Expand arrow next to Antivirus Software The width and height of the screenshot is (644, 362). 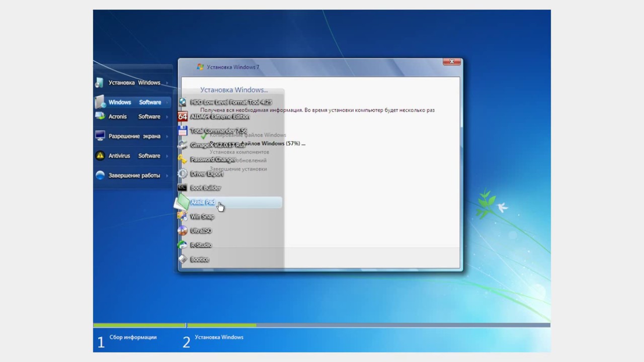[x=167, y=156]
